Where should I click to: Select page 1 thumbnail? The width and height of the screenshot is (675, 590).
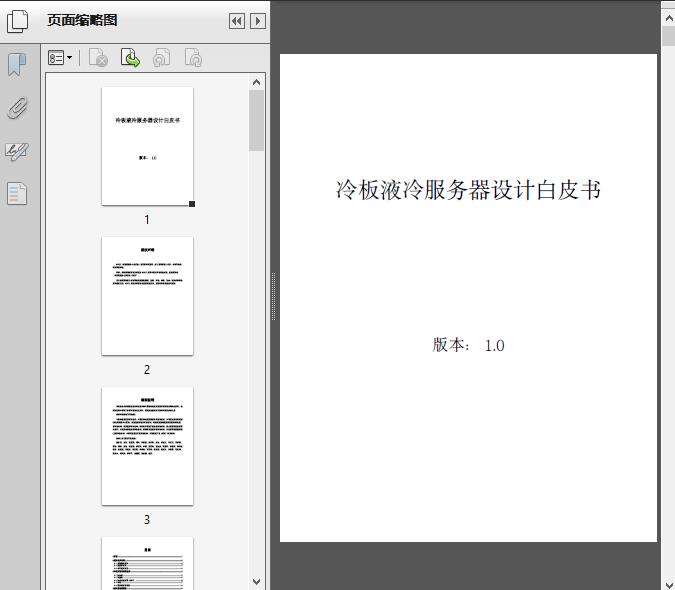[148, 146]
